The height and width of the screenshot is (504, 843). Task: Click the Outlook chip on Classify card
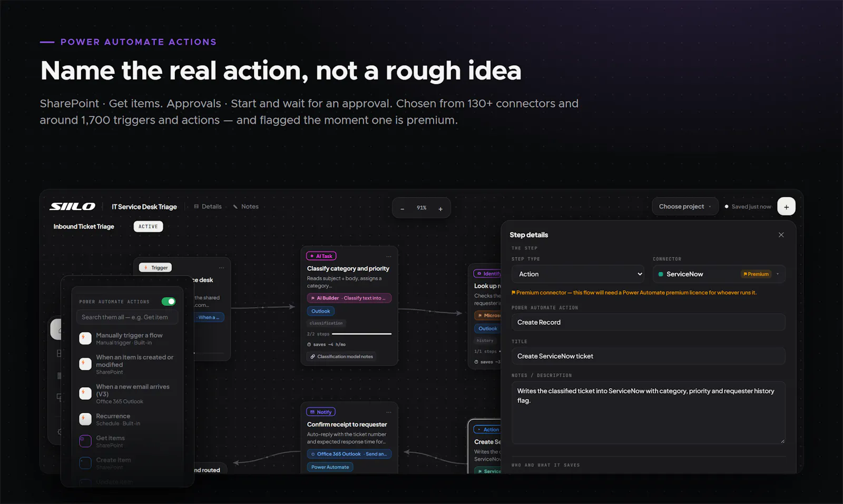point(320,311)
